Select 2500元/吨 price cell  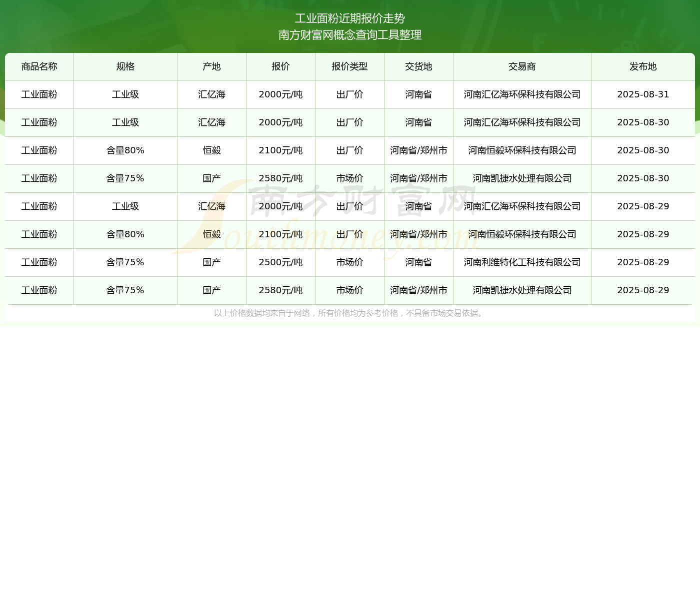(281, 262)
